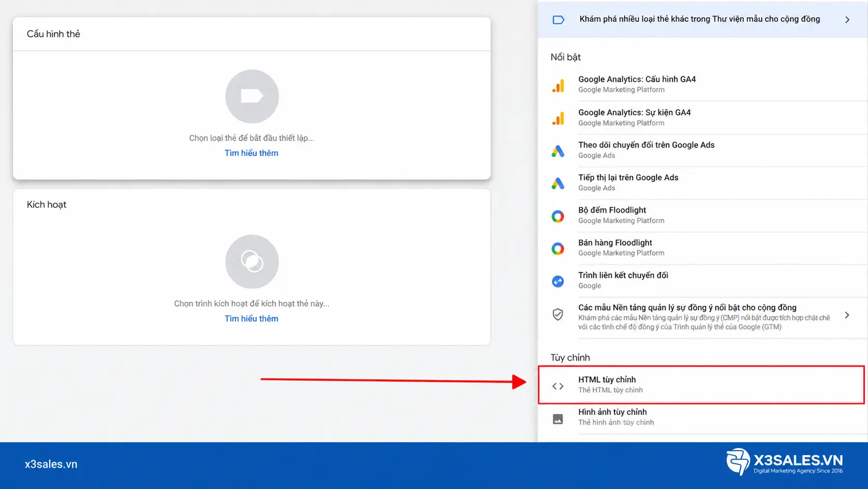Screen dimensions: 868x489
Task: Click the tag icon in community gallery banner
Action: coord(559,20)
